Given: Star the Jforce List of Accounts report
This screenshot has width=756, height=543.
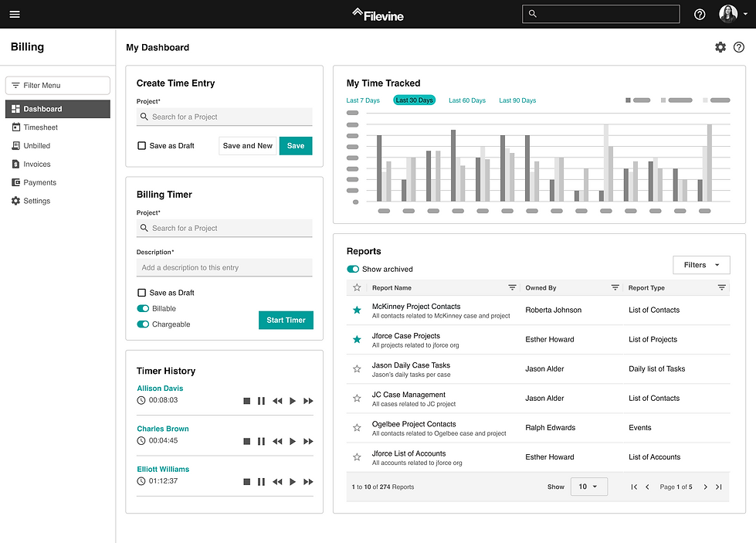Looking at the screenshot, I should pos(357,457).
